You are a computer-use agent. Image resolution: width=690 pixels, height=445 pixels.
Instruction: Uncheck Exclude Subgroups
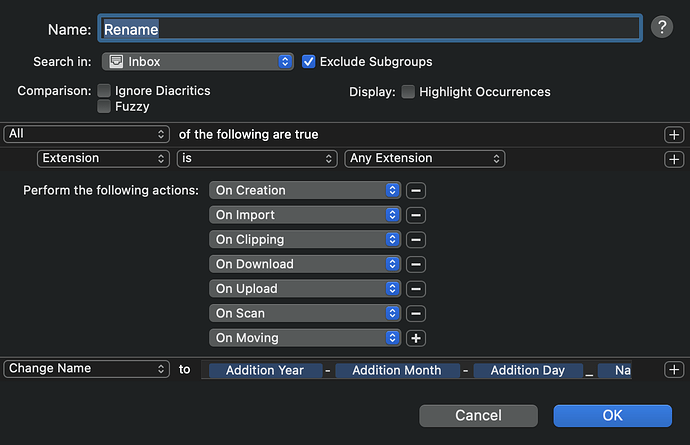click(308, 62)
